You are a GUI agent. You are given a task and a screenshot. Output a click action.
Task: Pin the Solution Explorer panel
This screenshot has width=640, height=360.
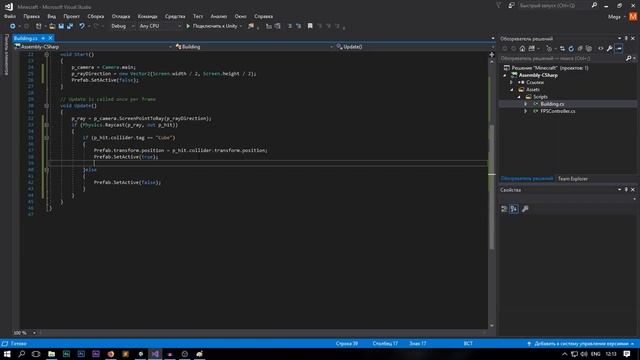click(626, 39)
